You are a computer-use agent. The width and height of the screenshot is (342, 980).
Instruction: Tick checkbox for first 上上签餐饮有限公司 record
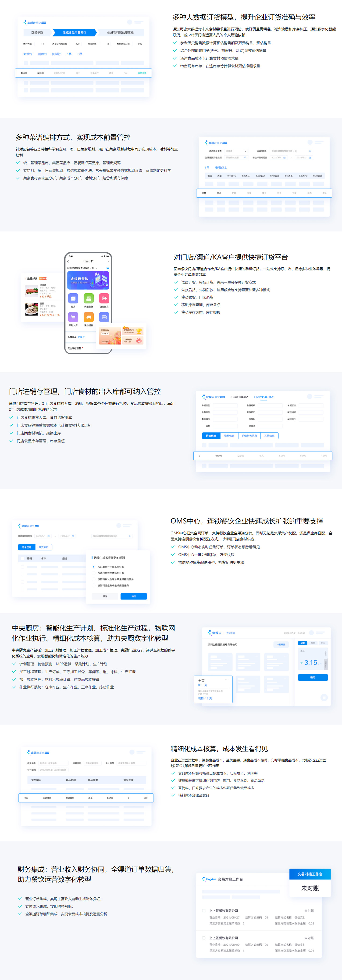pos(204,911)
